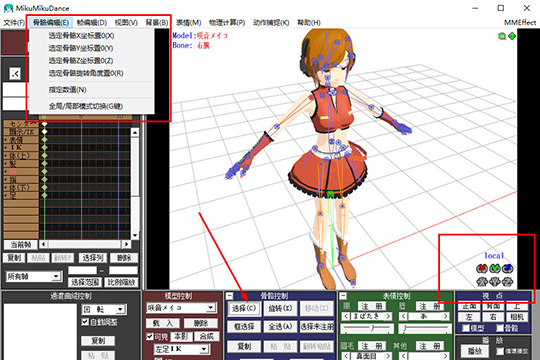Collapse the 骨骼控制 panel with minus icon
This screenshot has width=540, height=360.
pyautogui.click(x=230, y=296)
